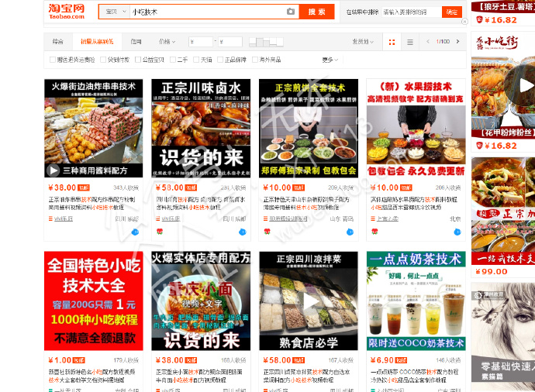Image resolution: width=535 pixels, height=392 pixels.
Task: Click red heart badge on 川味卤水 item
Action: pos(160,232)
